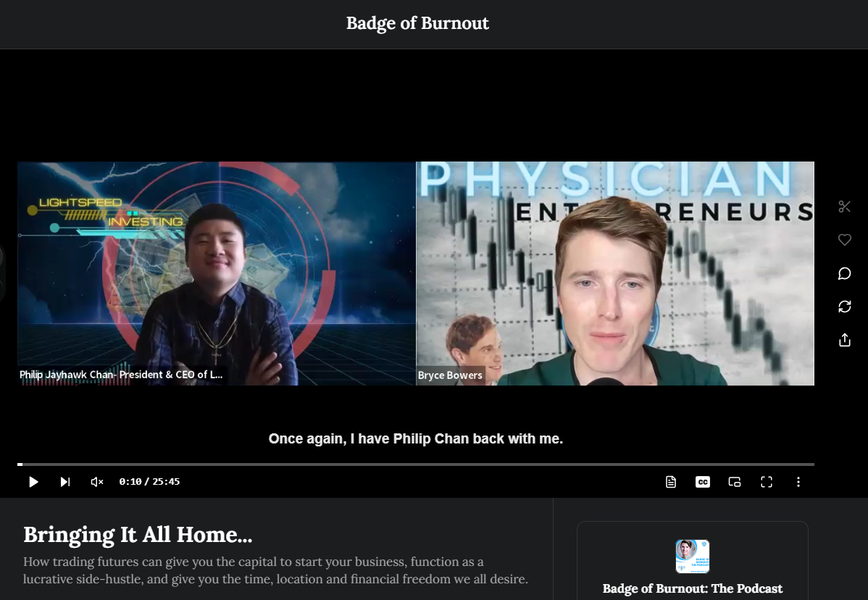Image resolution: width=868 pixels, height=600 pixels.
Task: Open the transcript document icon
Action: click(670, 482)
